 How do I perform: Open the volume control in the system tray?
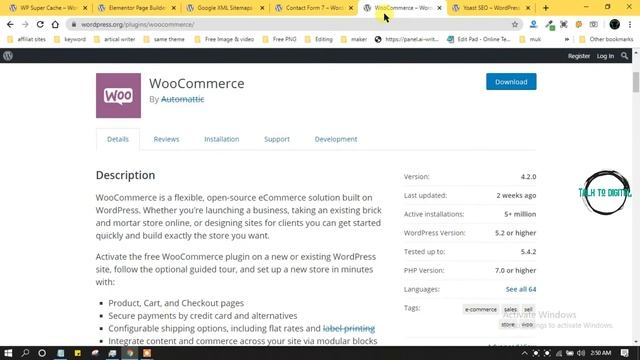581,353
